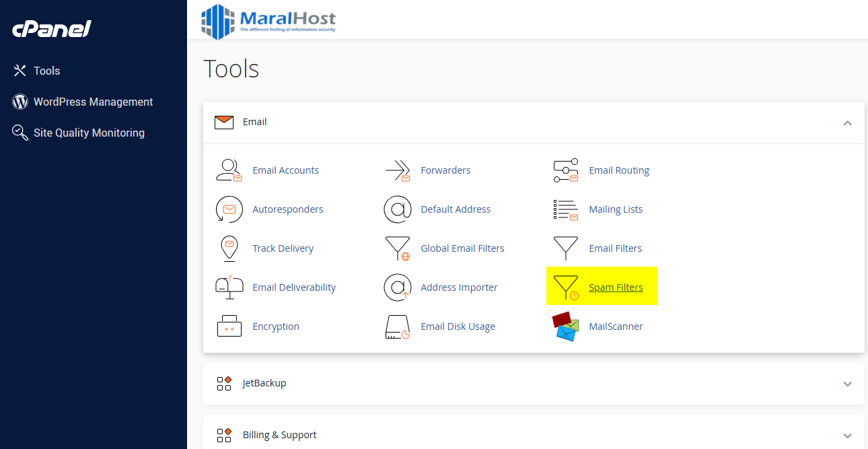
Task: Open Track Delivery
Action: (x=283, y=248)
